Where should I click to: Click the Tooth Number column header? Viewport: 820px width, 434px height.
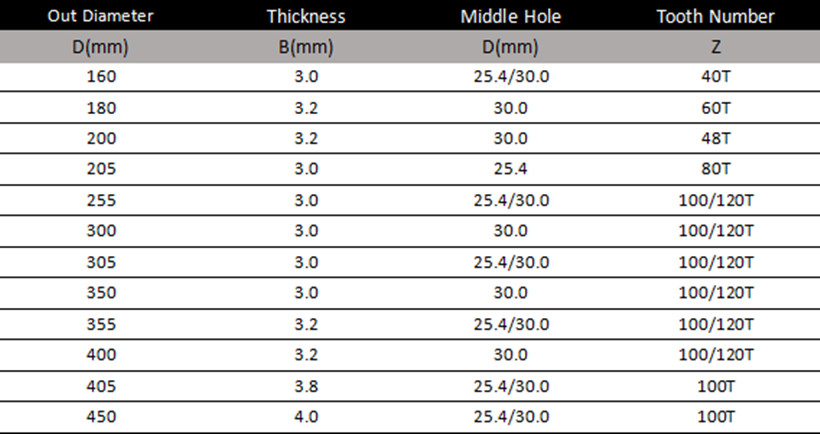tap(715, 16)
